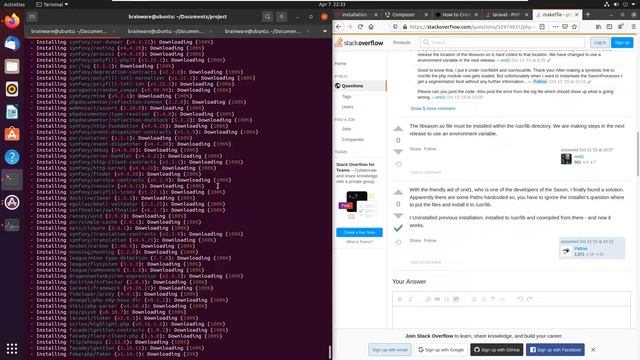640x360 pixels.
Task: Open the Firefox application menu
Action: [633, 27]
